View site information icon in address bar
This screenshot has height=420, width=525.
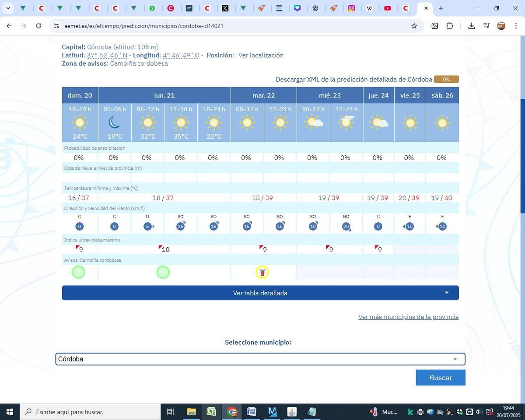pos(56,26)
